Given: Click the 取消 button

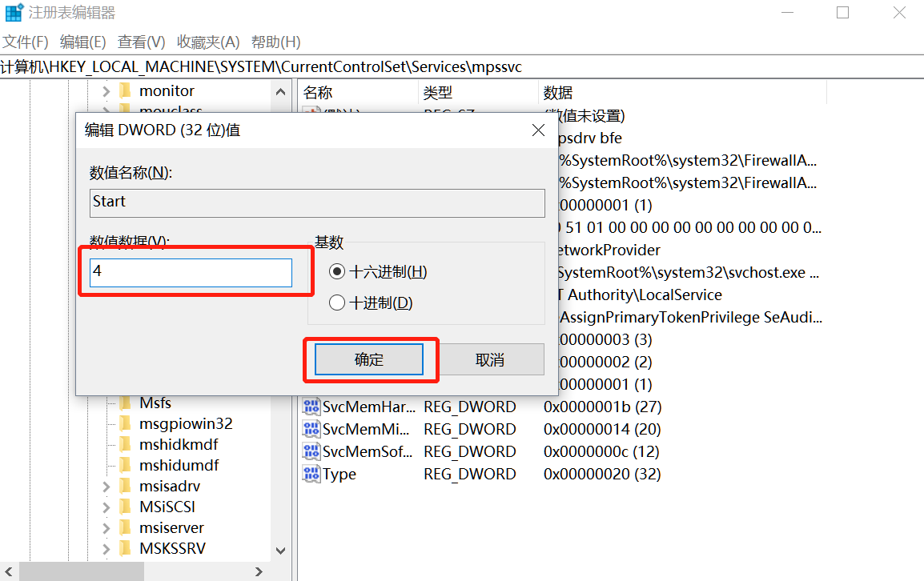Looking at the screenshot, I should 491,359.
